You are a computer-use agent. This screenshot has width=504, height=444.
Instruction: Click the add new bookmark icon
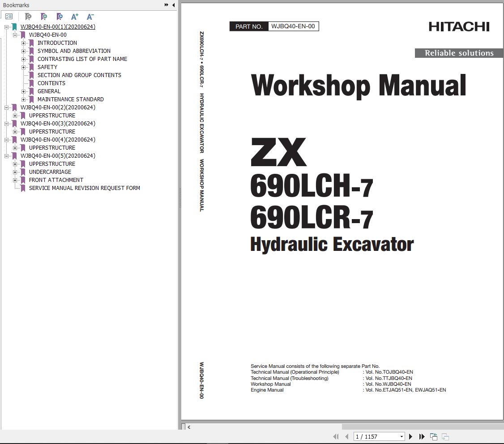point(44,17)
